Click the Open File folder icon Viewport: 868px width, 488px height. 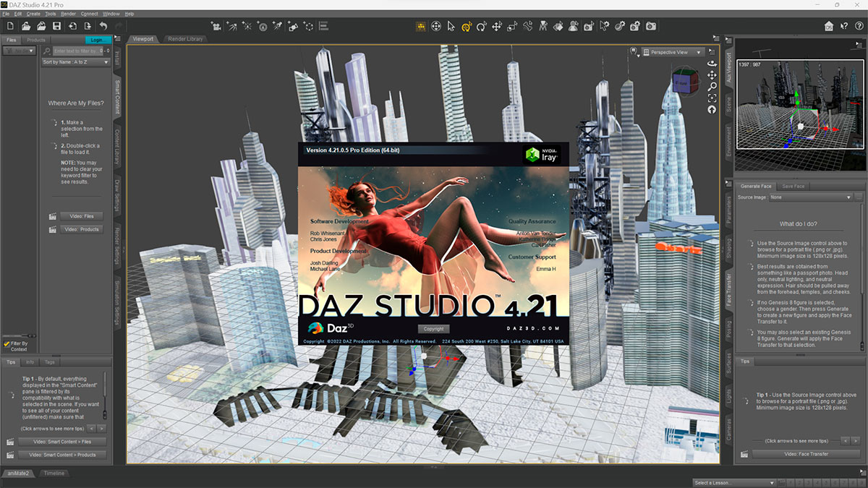tap(26, 26)
